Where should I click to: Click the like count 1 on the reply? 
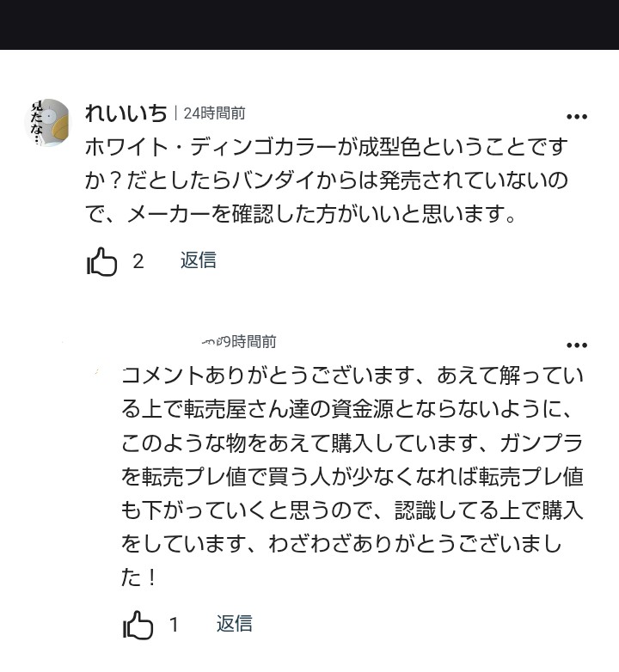[174, 625]
